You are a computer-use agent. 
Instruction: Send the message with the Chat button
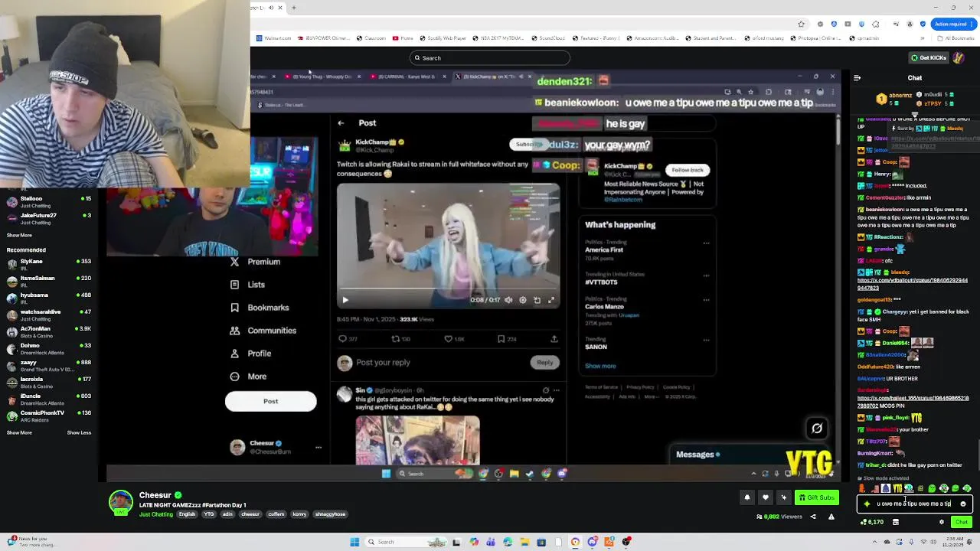point(962,522)
